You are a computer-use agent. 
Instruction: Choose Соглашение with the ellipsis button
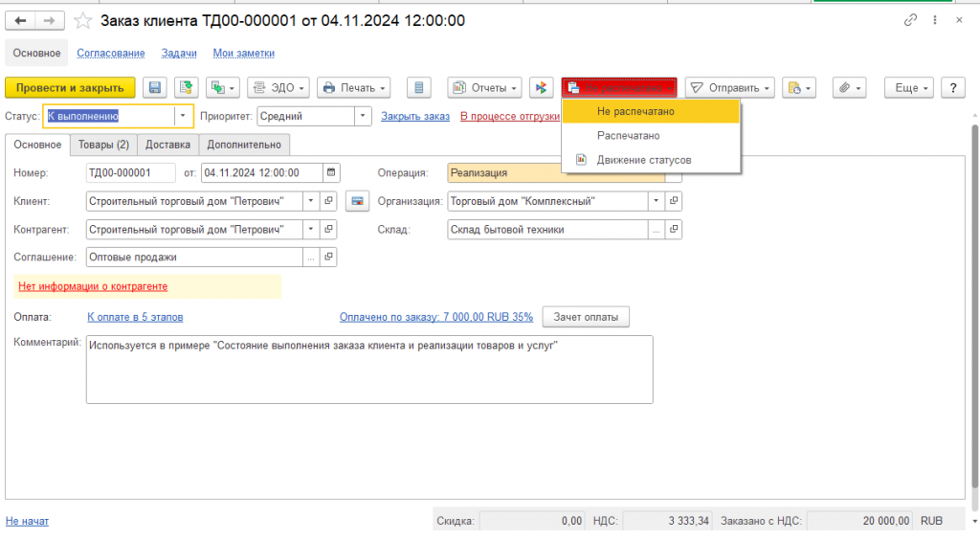point(311,258)
